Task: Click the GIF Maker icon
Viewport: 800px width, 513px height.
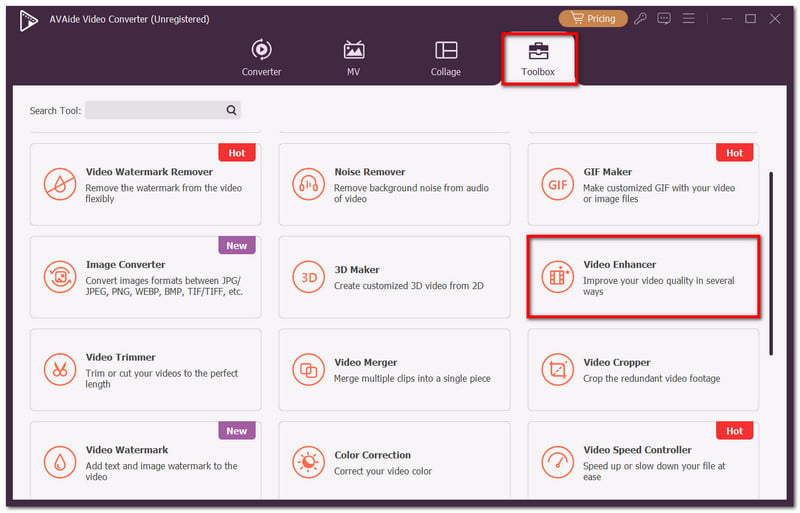Action: tap(557, 184)
